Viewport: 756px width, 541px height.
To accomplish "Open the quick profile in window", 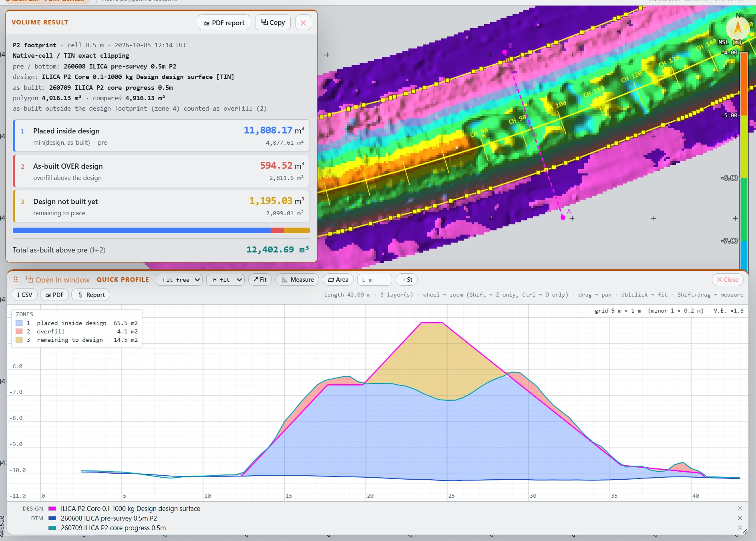I will [x=58, y=280].
